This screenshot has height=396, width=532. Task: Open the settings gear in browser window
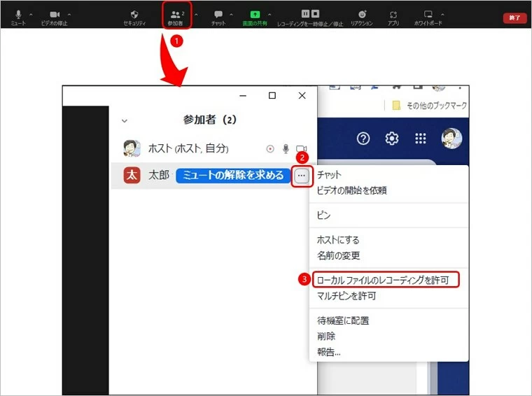[392, 139]
